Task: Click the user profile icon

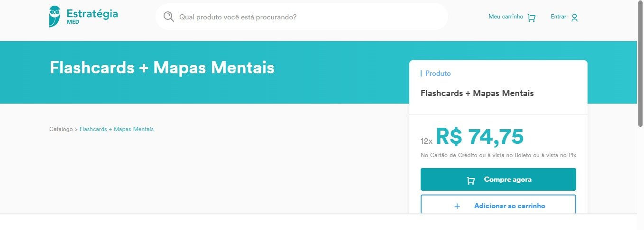Action: [x=574, y=18]
